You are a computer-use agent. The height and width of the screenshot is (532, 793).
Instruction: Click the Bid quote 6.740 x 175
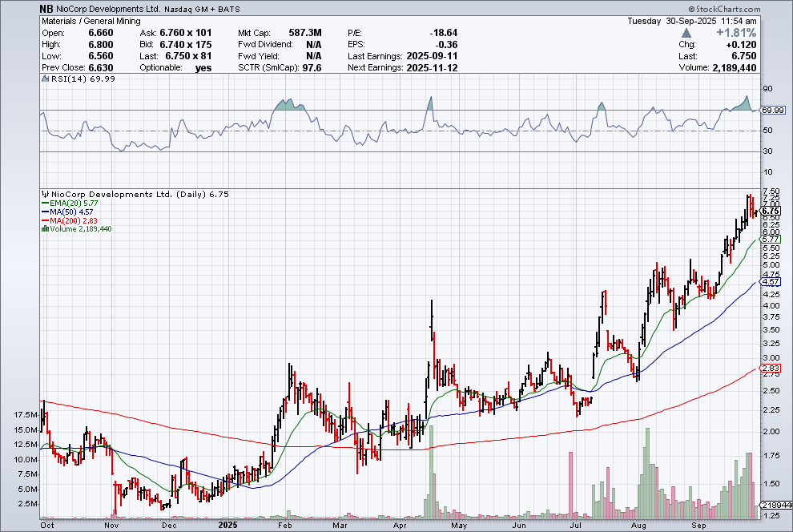click(x=186, y=45)
